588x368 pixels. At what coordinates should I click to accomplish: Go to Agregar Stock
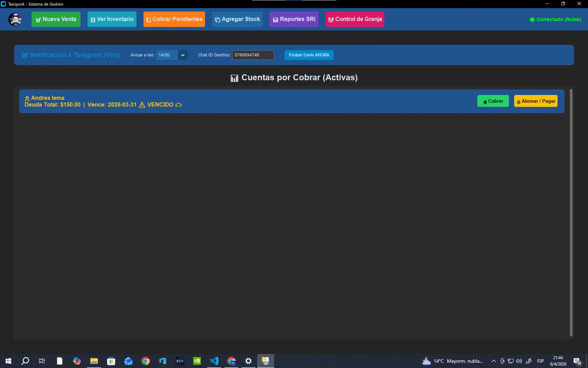tap(237, 20)
